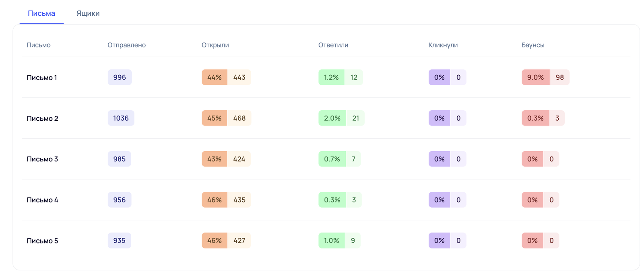Click the 98 bounces count badge

559,77
